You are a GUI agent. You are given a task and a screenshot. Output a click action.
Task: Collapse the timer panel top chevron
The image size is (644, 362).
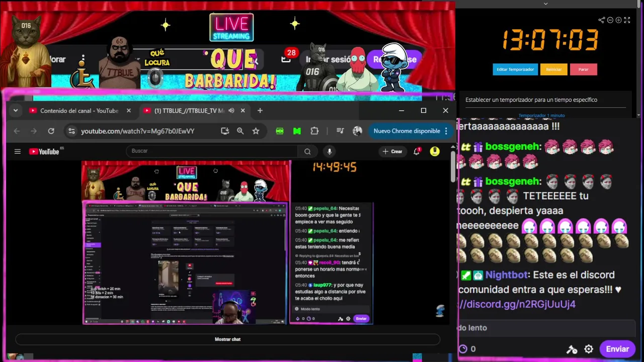pyautogui.click(x=546, y=4)
